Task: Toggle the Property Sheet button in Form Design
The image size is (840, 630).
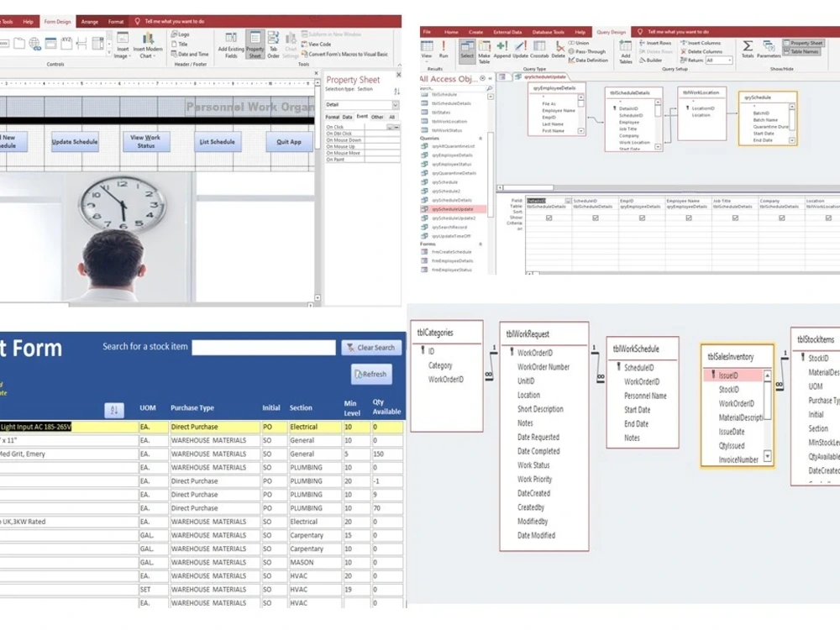Action: [x=255, y=45]
